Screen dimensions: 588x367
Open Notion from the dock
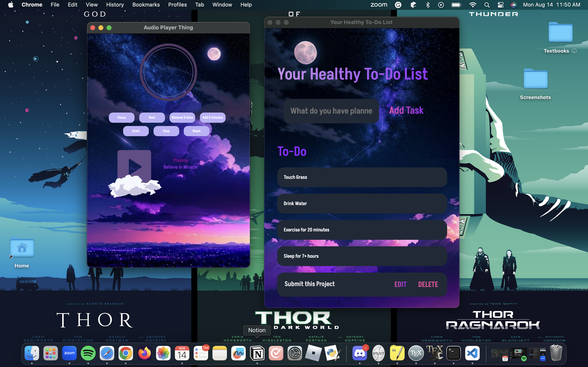pos(257,353)
